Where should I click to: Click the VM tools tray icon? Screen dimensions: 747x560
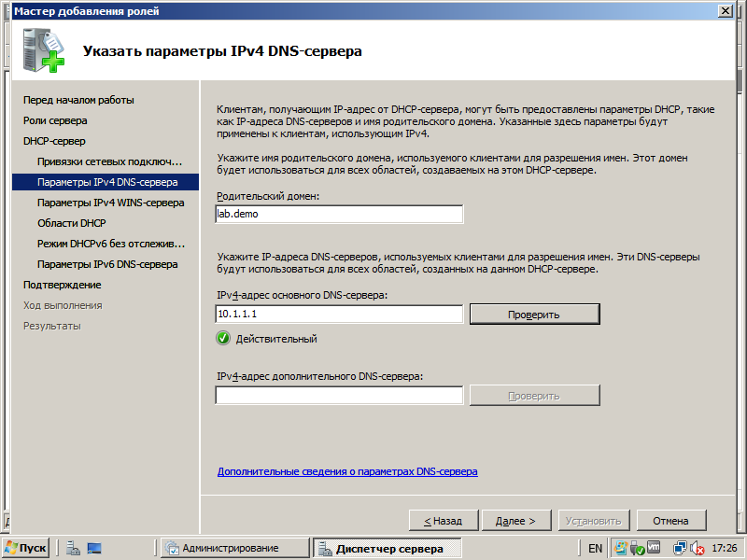[653, 548]
